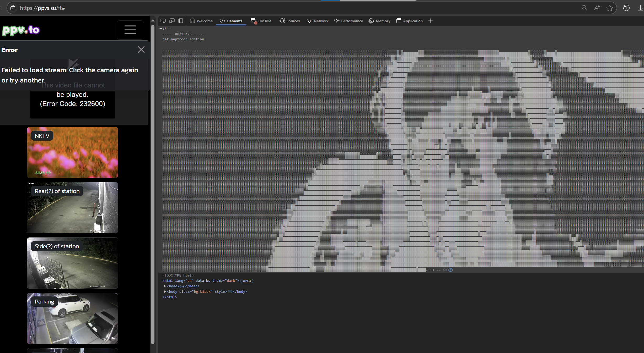Add this page to favorites star
This screenshot has width=644, height=353.
pyautogui.click(x=610, y=8)
